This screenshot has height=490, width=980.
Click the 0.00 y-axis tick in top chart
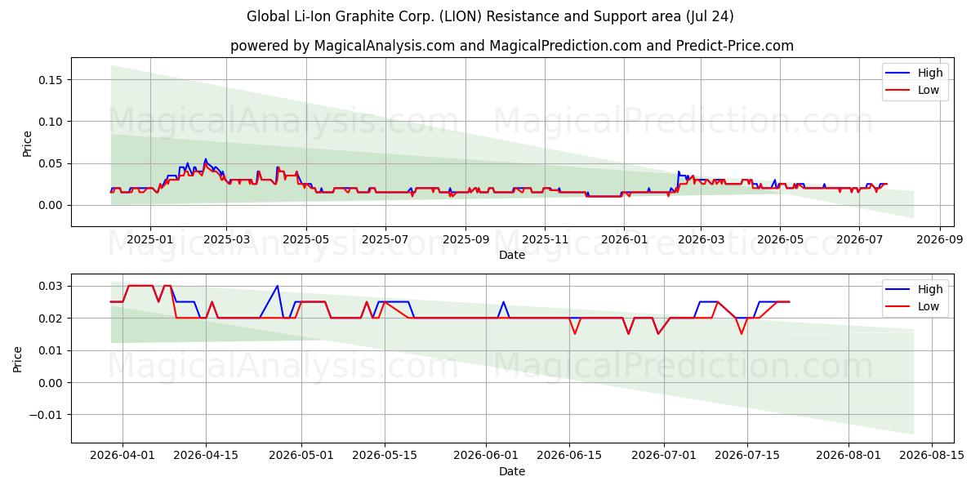pos(52,205)
